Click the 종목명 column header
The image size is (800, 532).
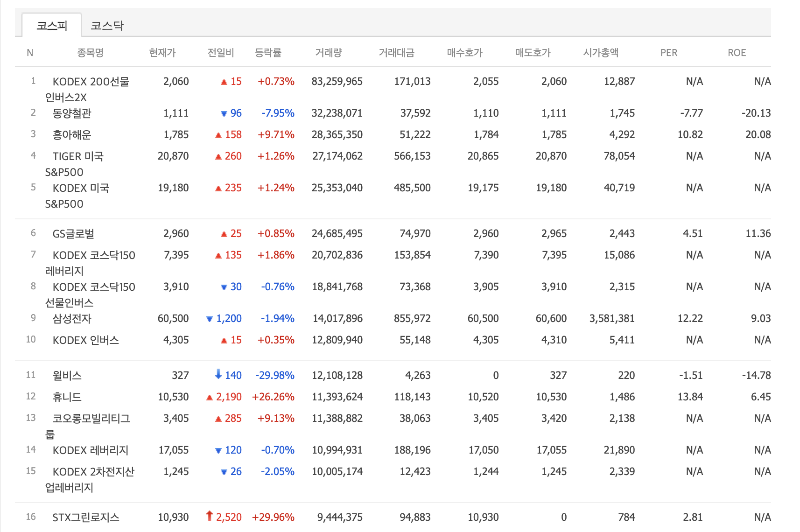click(x=90, y=52)
